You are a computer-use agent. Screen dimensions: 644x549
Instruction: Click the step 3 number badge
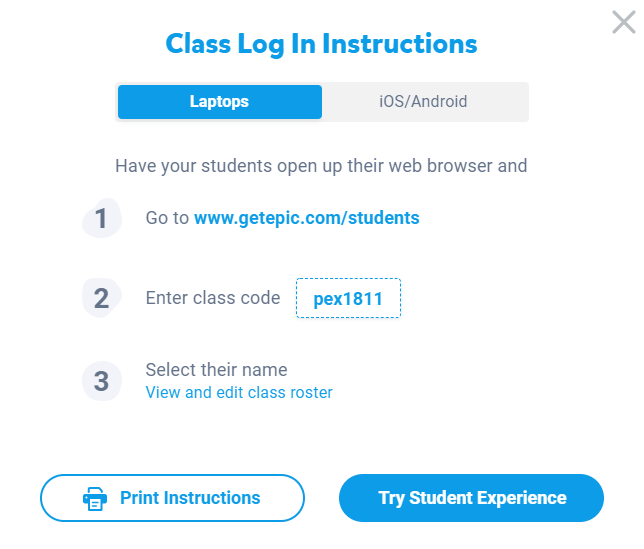pyautogui.click(x=101, y=381)
